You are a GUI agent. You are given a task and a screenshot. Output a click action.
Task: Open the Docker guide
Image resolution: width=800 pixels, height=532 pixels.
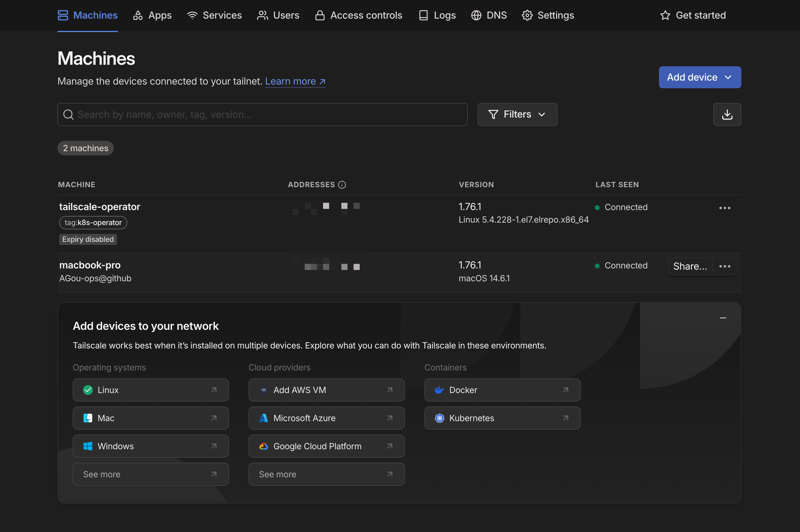502,390
